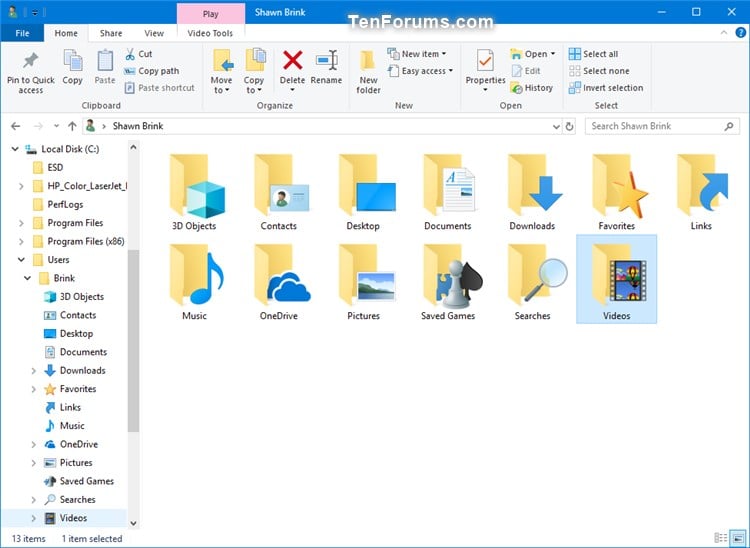Select ESD folder in navigation tree
Screen dimensions: 750x548
tap(55, 167)
